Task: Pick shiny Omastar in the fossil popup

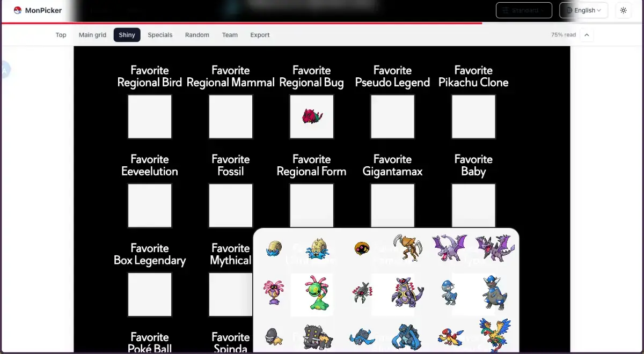Action: pyautogui.click(x=317, y=249)
